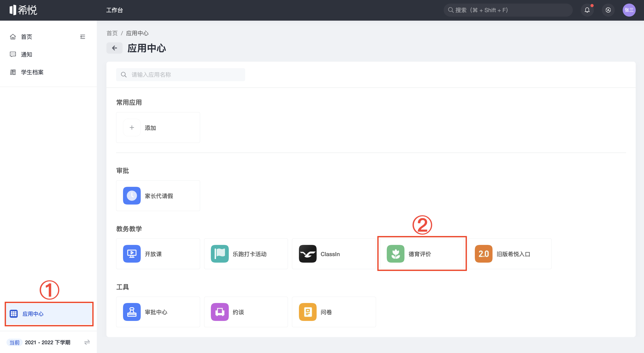Image resolution: width=644 pixels, height=353 pixels.
Task: Click the ClassIn bird icon
Action: [x=308, y=254]
